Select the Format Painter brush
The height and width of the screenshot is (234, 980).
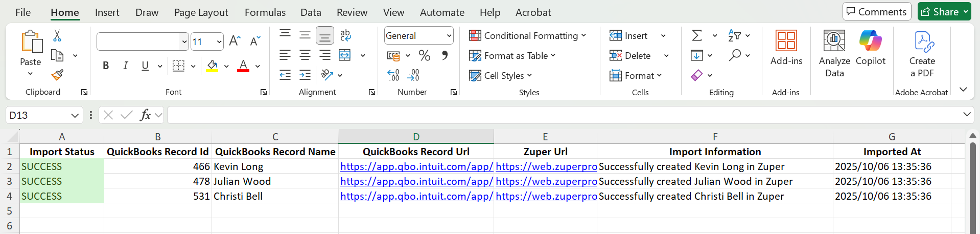(57, 75)
